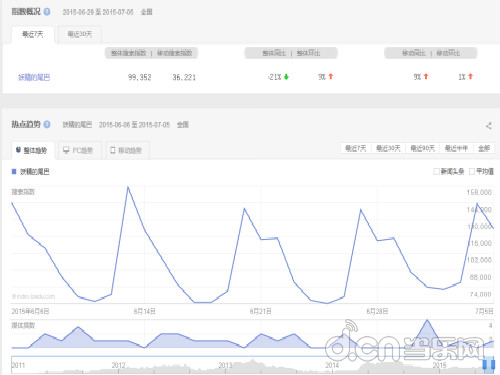Image resolution: width=500 pixels, height=375 pixels.
Task: Enable the 新闻头条 checkbox
Action: (436, 172)
